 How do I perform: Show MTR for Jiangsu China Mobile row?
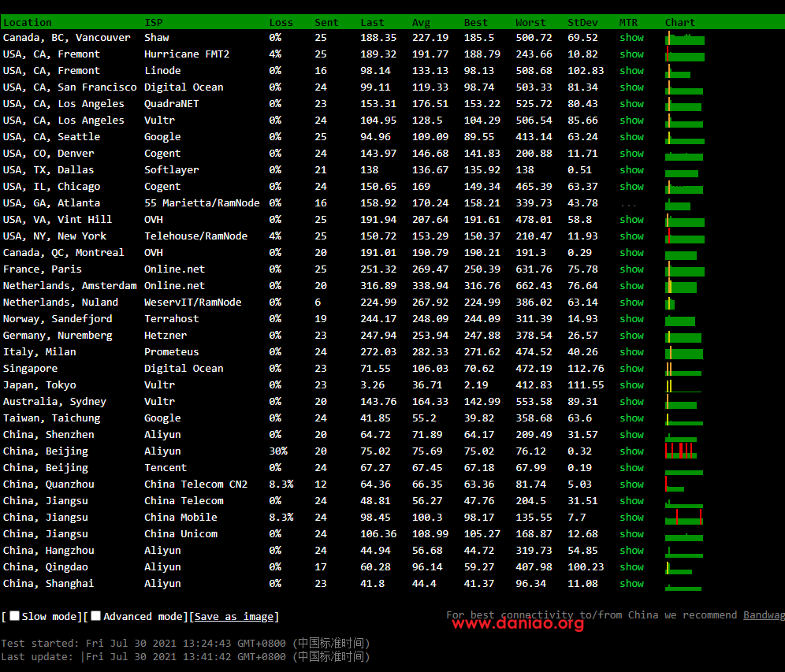click(x=631, y=517)
